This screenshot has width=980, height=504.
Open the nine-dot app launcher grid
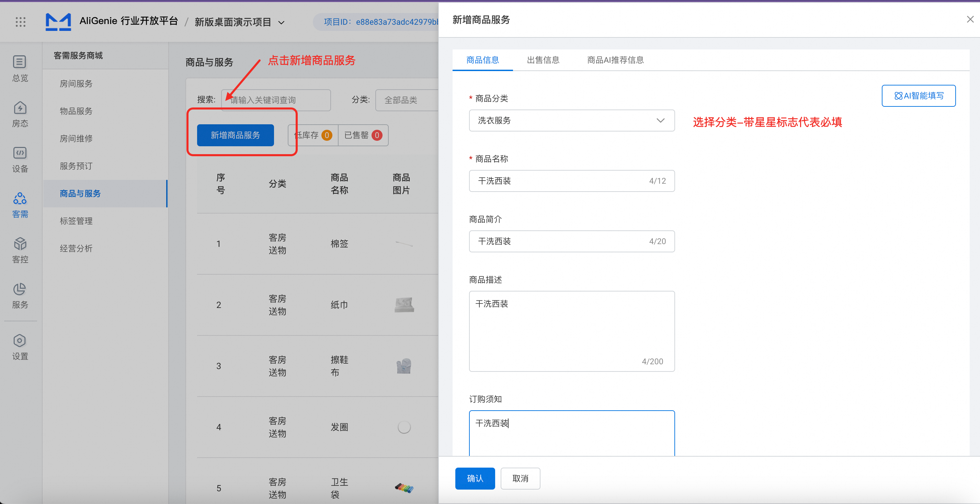pos(21,22)
